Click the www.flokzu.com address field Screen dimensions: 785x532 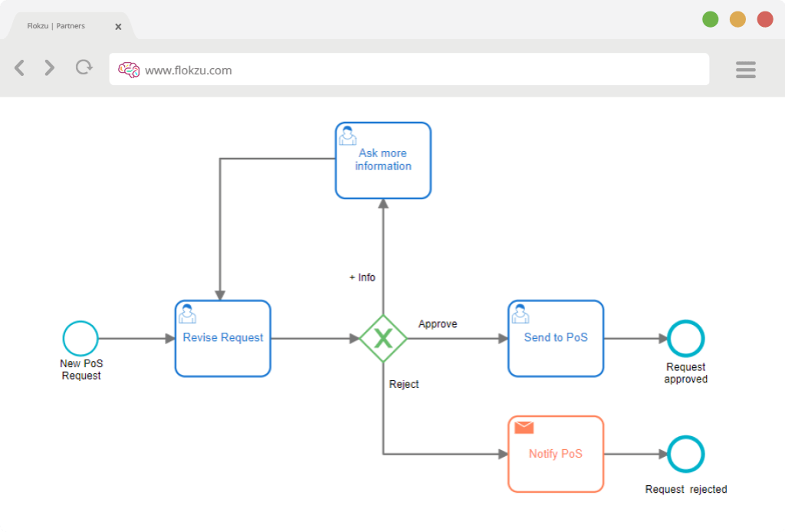pos(409,69)
